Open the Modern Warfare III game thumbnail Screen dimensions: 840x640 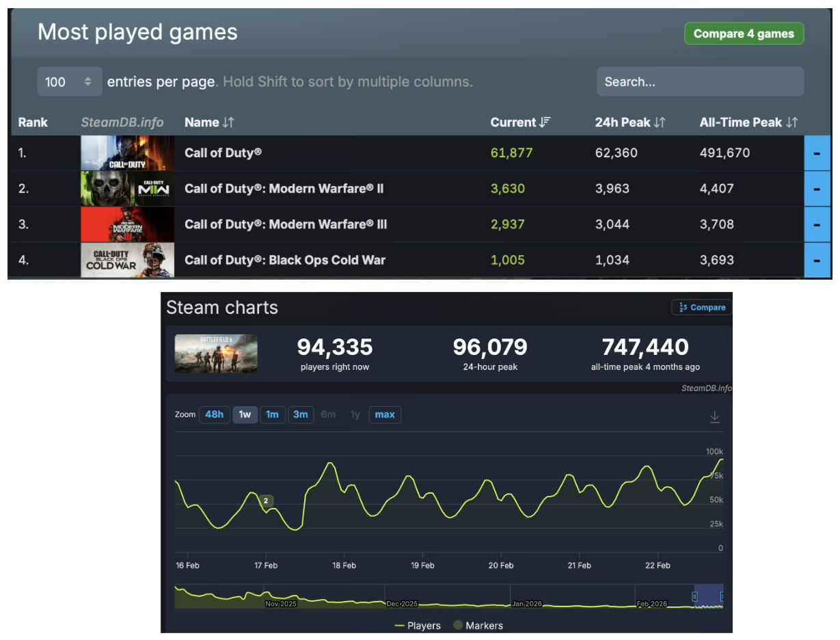(x=127, y=224)
